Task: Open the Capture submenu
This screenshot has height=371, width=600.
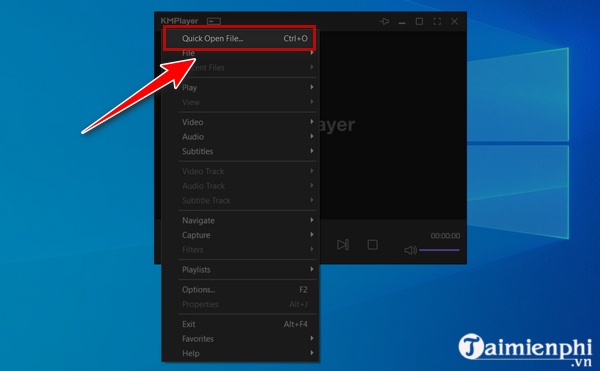Action: (x=240, y=235)
